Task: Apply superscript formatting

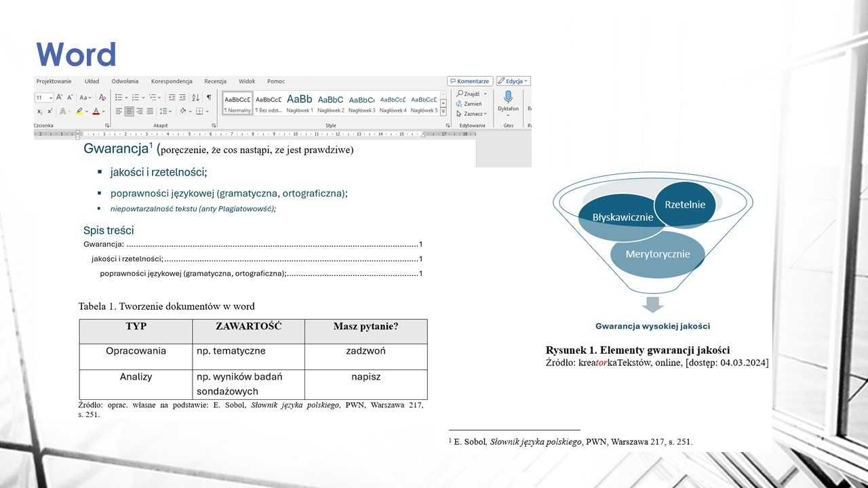Action: (x=50, y=111)
